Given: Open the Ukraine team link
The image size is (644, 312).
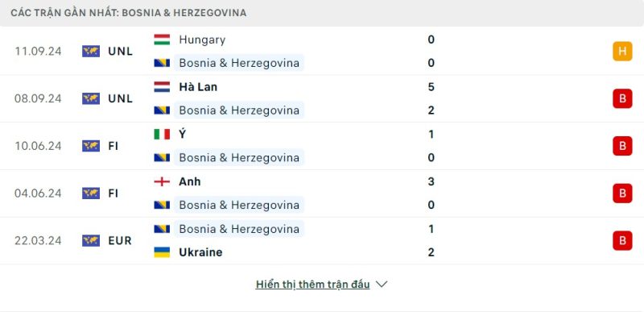Looking at the screenshot, I should click(200, 252).
